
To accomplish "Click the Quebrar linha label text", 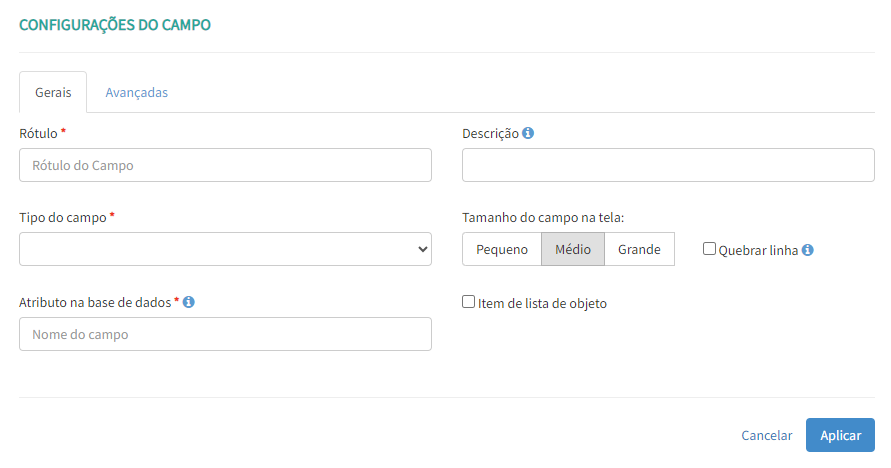I will click(758, 250).
